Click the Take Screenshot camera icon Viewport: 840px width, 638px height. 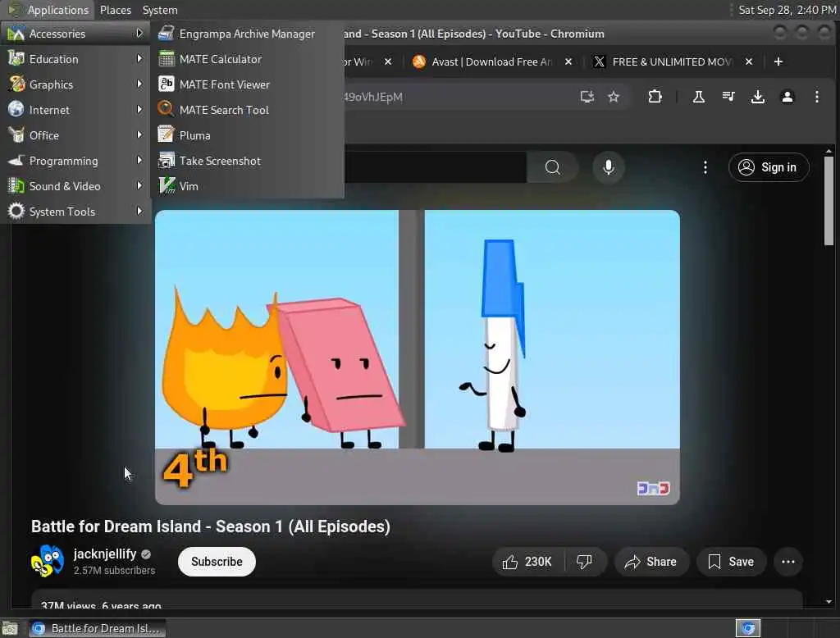[x=166, y=160]
